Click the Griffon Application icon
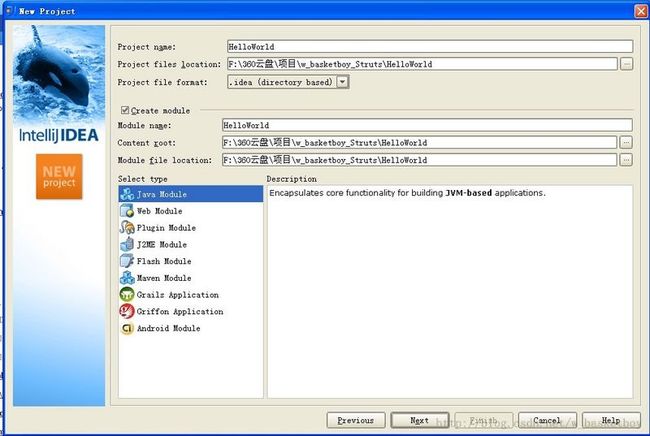 [x=127, y=311]
